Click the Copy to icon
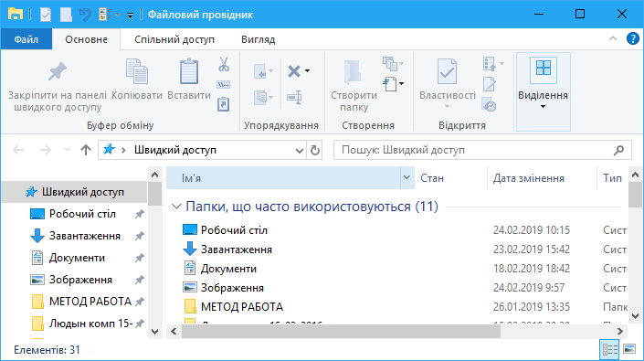This screenshot has width=644, height=361. [260, 98]
